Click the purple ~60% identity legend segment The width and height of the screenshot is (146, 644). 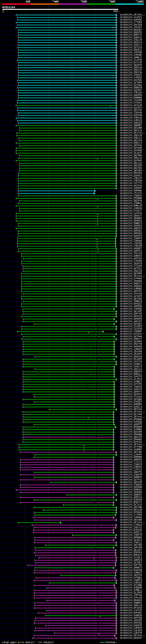(x=73, y=4)
